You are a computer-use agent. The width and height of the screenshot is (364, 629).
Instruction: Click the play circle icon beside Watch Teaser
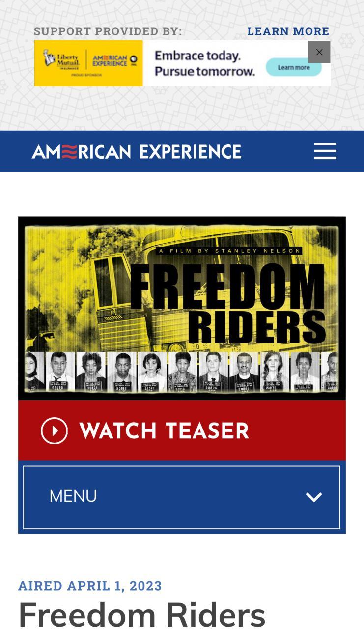[54, 430]
